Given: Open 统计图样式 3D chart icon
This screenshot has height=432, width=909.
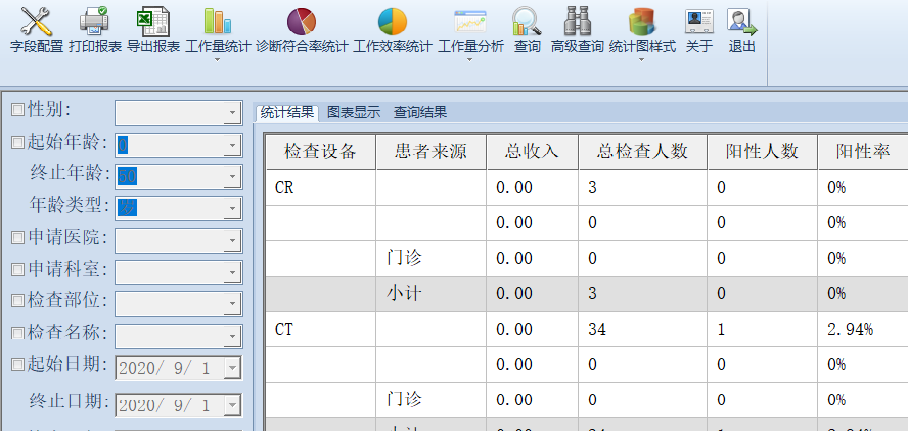Looking at the screenshot, I should click(x=642, y=21).
